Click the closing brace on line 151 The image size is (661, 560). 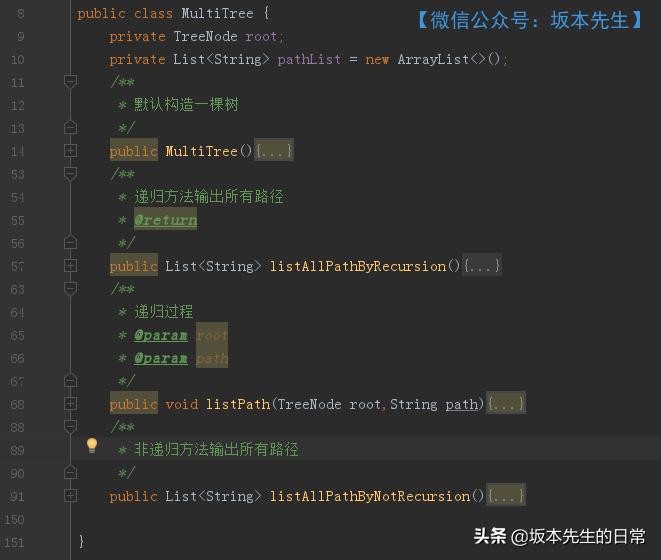tap(81, 541)
